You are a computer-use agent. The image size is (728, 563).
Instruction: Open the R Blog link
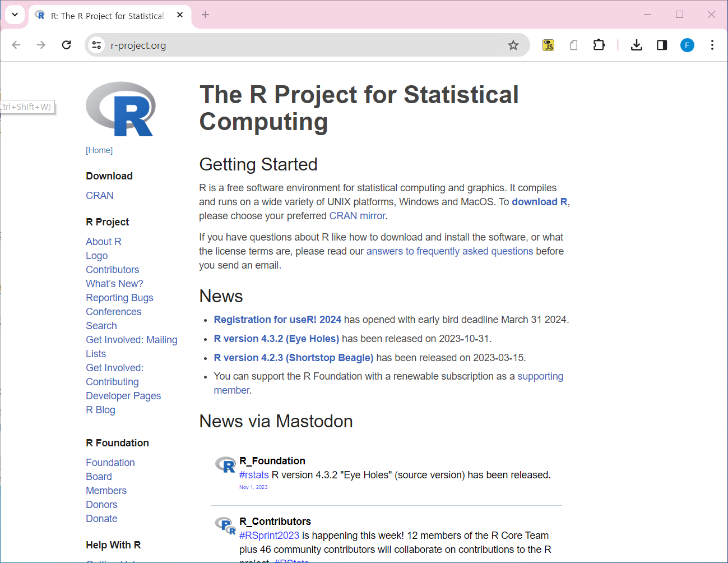click(100, 410)
